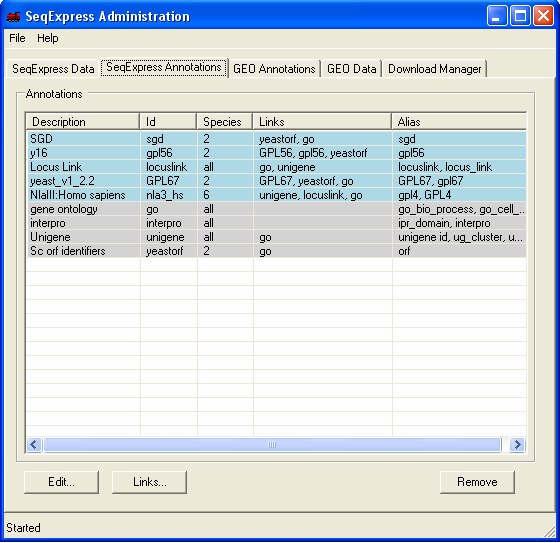Open the File menu
This screenshot has width=560, height=543.
tap(17, 38)
